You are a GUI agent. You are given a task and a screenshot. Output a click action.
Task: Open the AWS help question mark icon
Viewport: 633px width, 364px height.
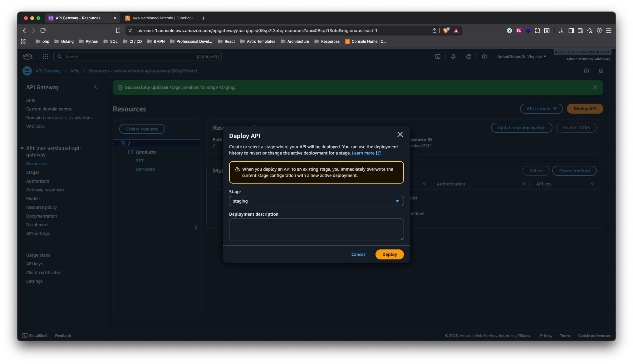[x=469, y=57]
